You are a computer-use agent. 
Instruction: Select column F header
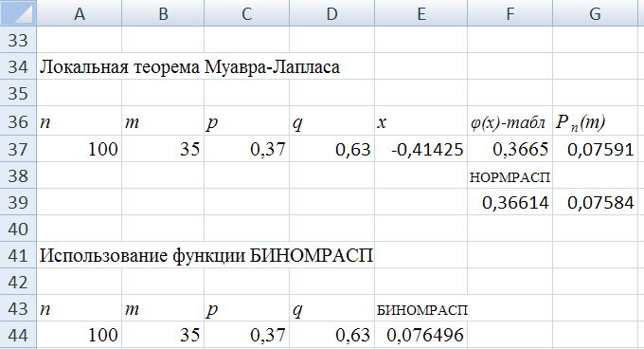(x=510, y=13)
